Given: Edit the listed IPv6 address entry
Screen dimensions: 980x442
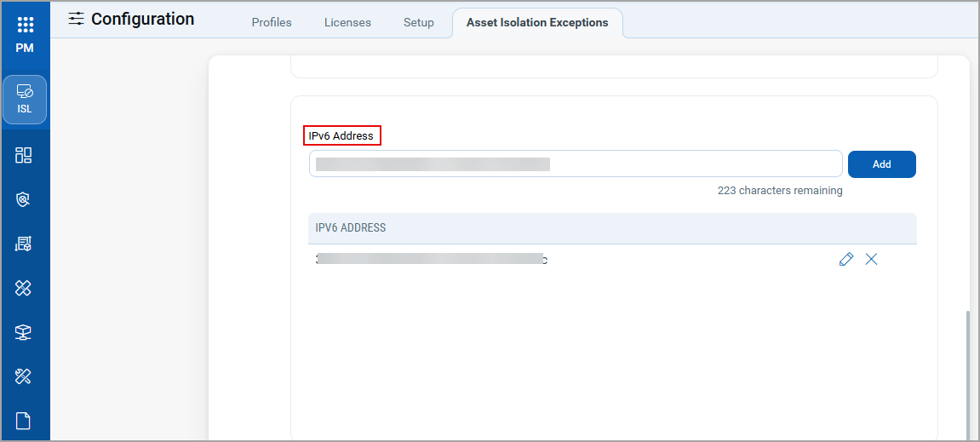Looking at the screenshot, I should tap(845, 260).
